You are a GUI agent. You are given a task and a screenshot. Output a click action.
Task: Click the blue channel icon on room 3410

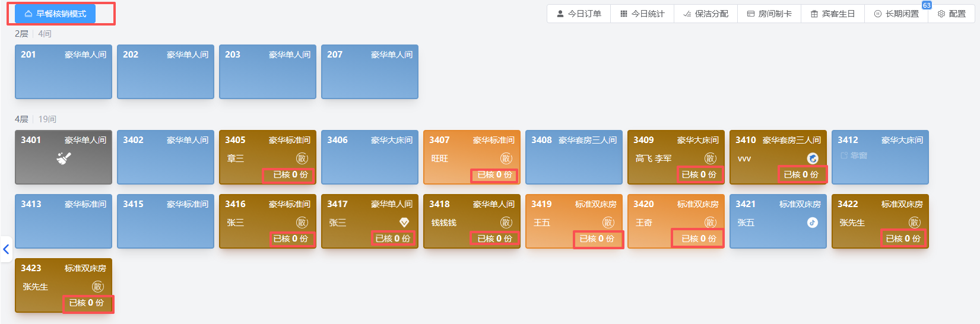coord(813,158)
